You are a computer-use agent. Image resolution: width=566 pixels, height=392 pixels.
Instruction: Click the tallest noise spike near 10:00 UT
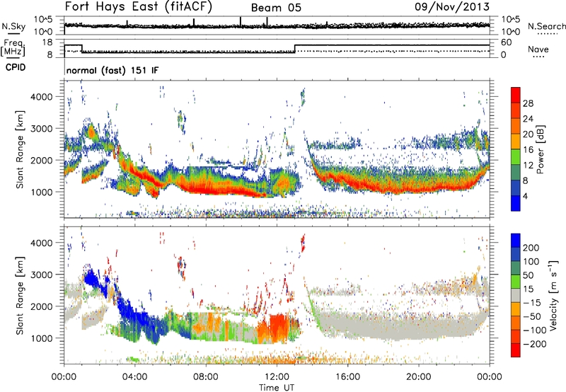241,22
